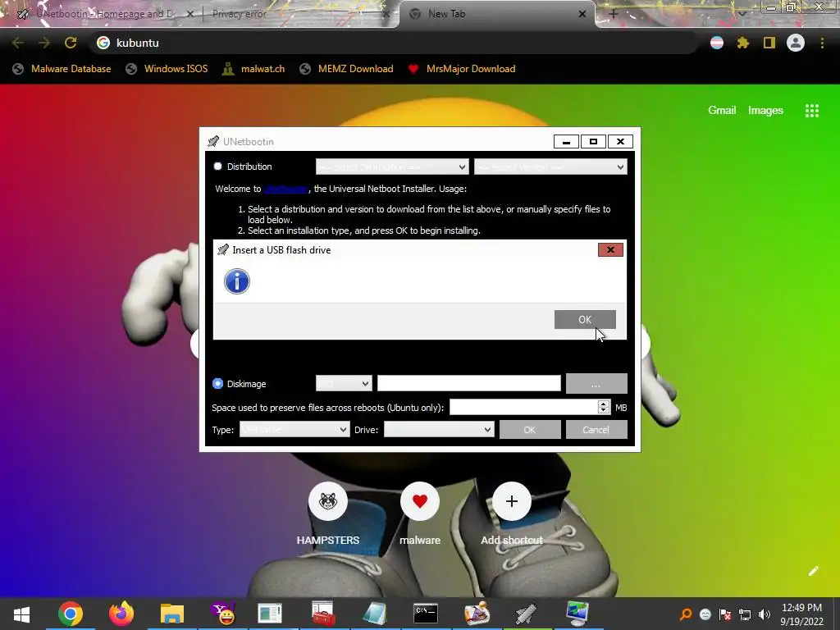Screen dimensions: 840x630
Task: Open the monitor app on the taskbar
Action: 577,614
